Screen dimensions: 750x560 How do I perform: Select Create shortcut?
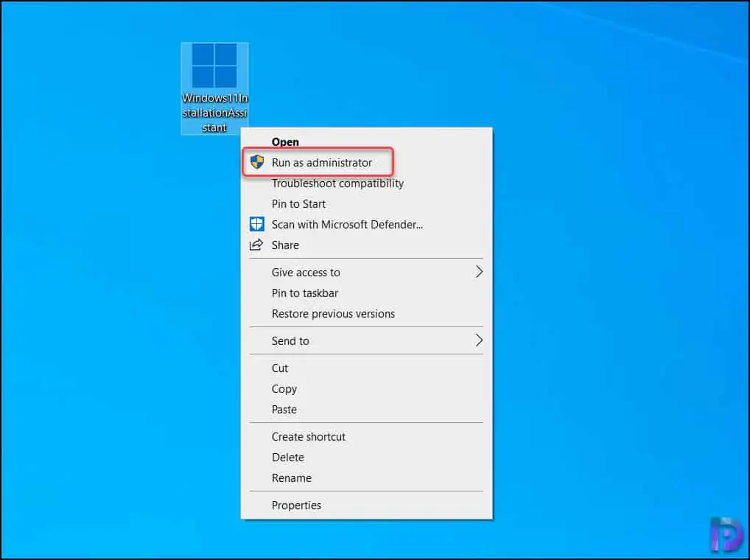coord(366,436)
